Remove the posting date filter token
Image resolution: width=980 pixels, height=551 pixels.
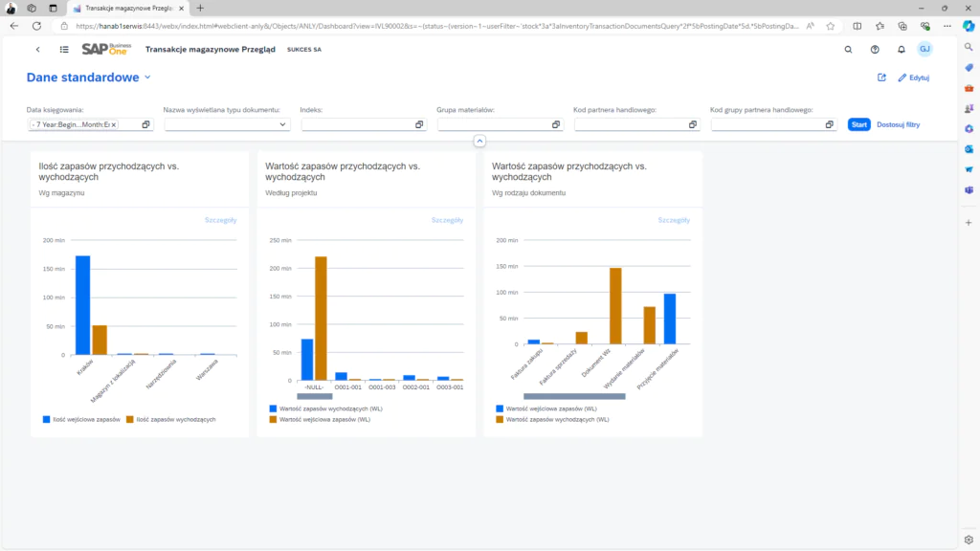tap(114, 124)
